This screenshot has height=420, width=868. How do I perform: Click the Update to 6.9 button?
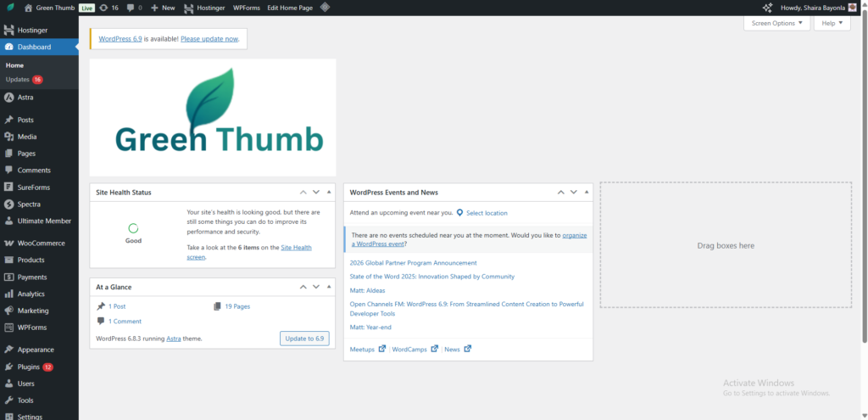coord(304,339)
